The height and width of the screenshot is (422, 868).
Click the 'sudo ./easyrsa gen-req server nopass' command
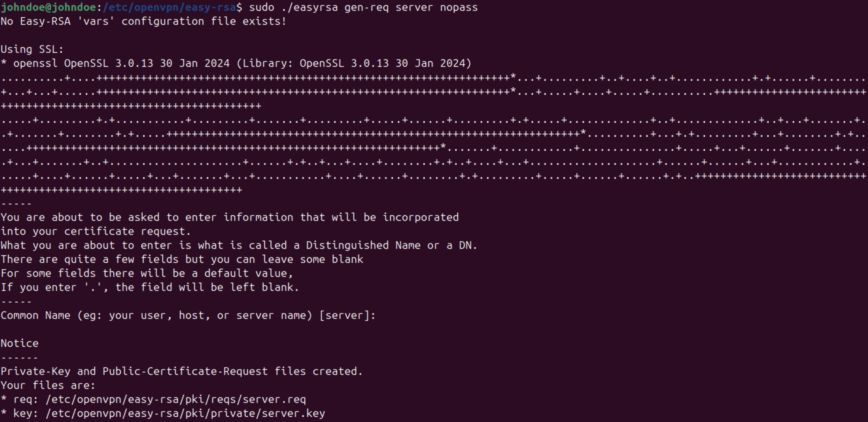pos(363,7)
